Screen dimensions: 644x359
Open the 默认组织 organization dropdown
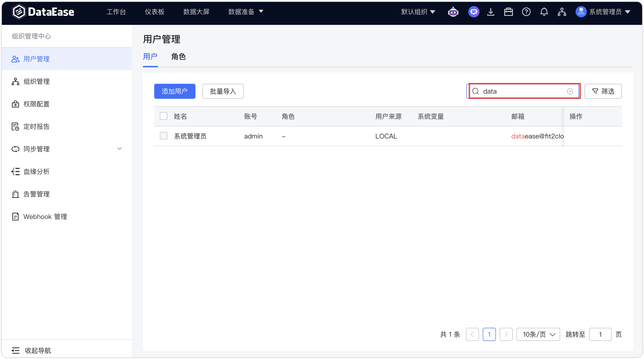[x=418, y=12]
